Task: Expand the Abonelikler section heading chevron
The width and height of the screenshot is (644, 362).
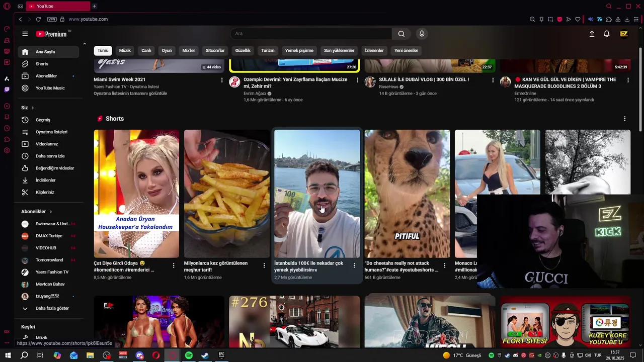Action: pos(51,212)
